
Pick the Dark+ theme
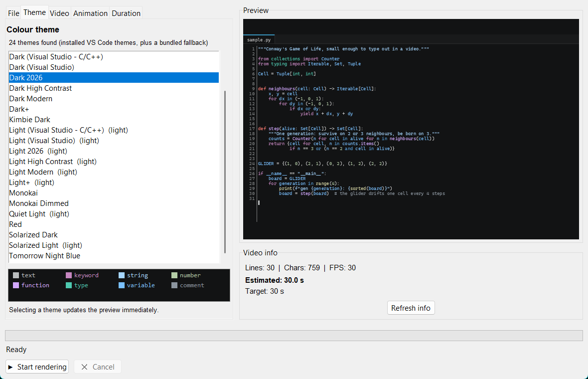click(x=114, y=109)
